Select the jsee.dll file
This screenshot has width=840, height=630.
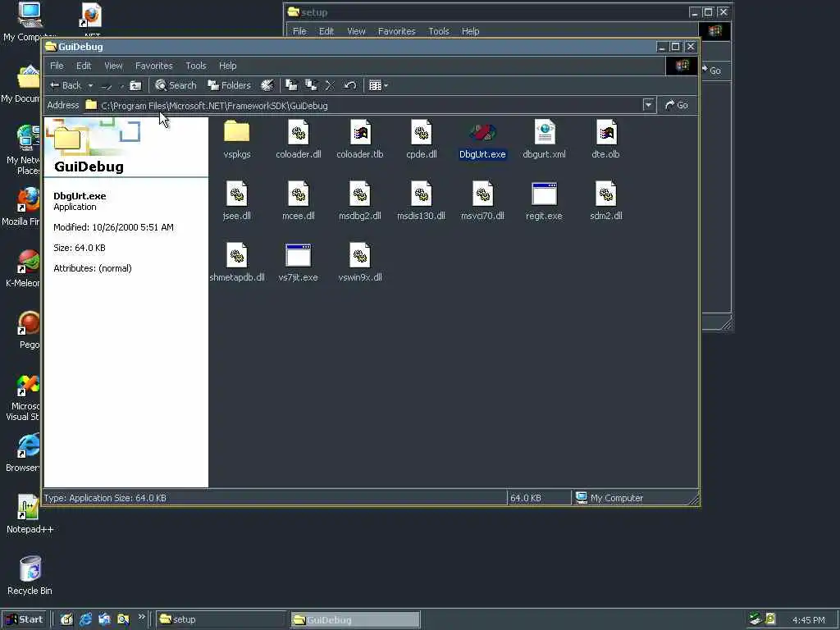coord(237,201)
